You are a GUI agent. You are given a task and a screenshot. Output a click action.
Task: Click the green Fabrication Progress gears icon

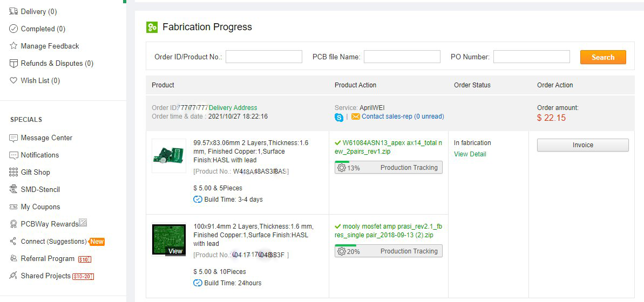click(x=152, y=28)
